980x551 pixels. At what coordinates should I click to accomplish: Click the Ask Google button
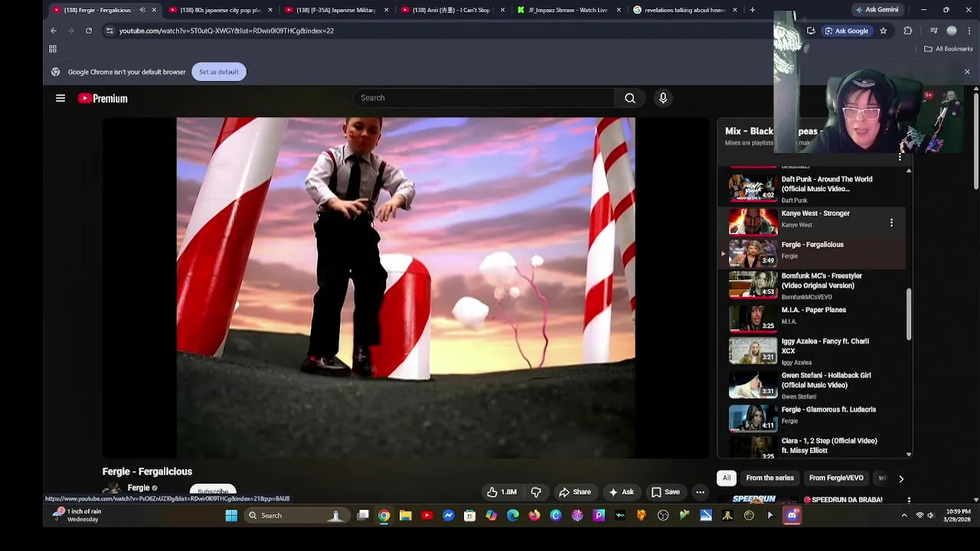coord(846,31)
